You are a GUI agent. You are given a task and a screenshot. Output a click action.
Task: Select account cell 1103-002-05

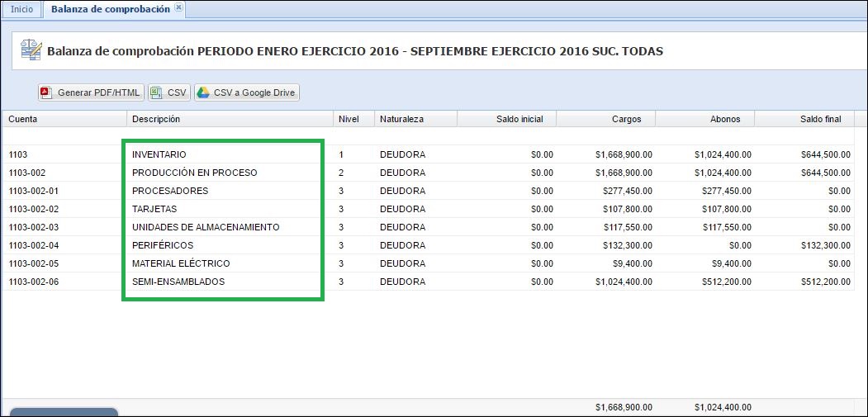[x=34, y=263]
